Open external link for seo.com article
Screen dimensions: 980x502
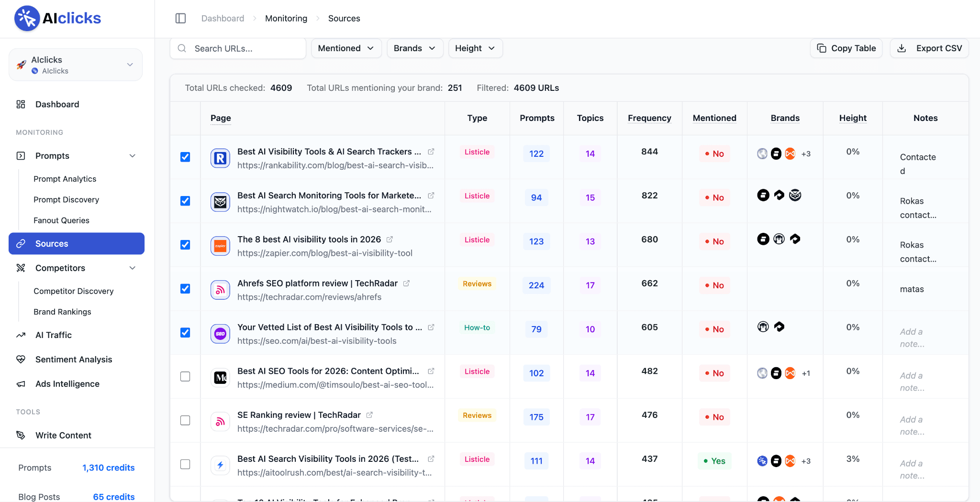click(x=431, y=327)
